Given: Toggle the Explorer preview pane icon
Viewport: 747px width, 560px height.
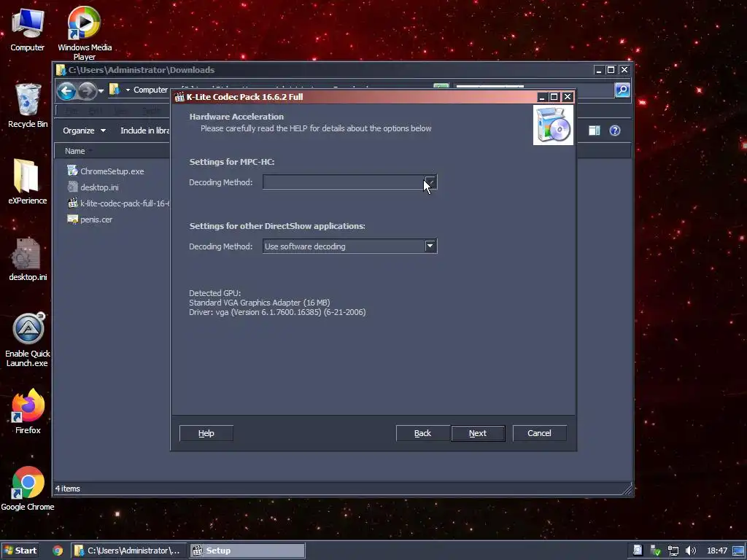Looking at the screenshot, I should 594,131.
